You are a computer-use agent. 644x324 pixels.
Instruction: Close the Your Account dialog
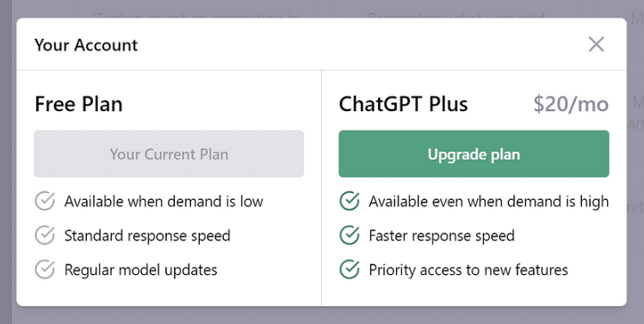596,45
